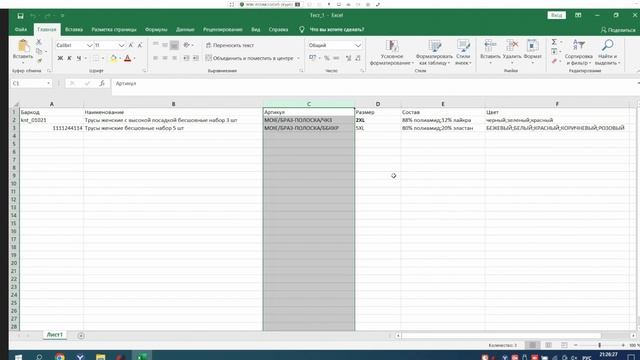Click the text orientation icon
Viewport: 640px width, 360px height.
coord(186,45)
